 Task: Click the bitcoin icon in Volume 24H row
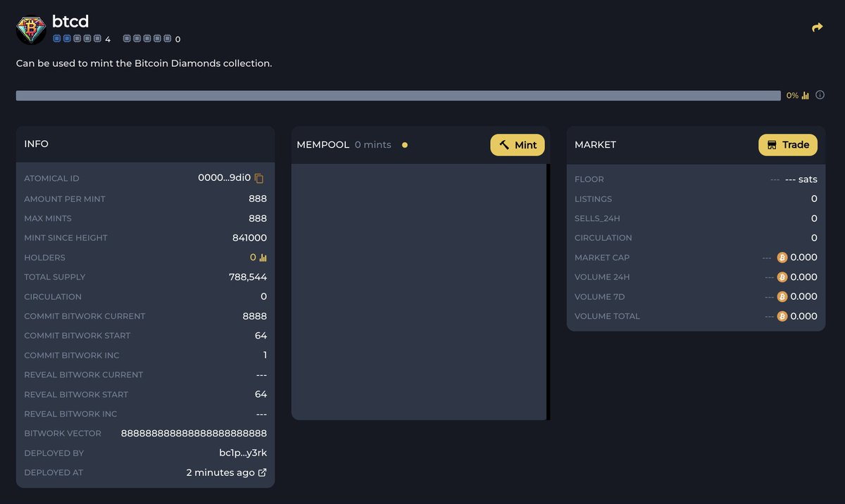(x=782, y=277)
